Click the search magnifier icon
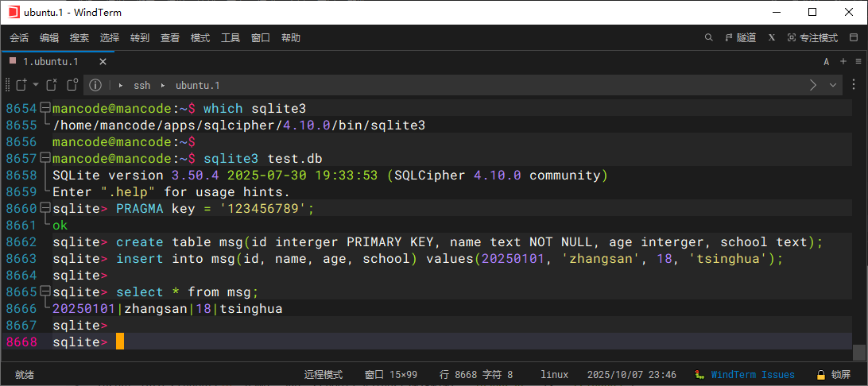The height and width of the screenshot is (386, 868). click(709, 37)
